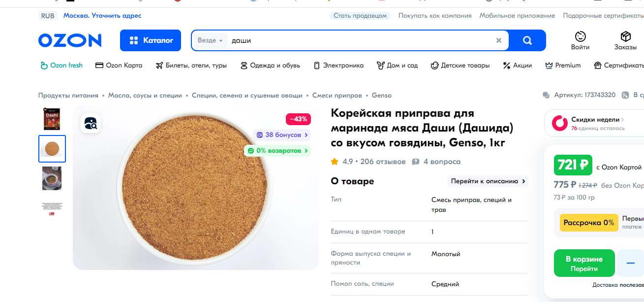Expand the 38 бонусов badge
The image size is (644, 302).
(282, 134)
